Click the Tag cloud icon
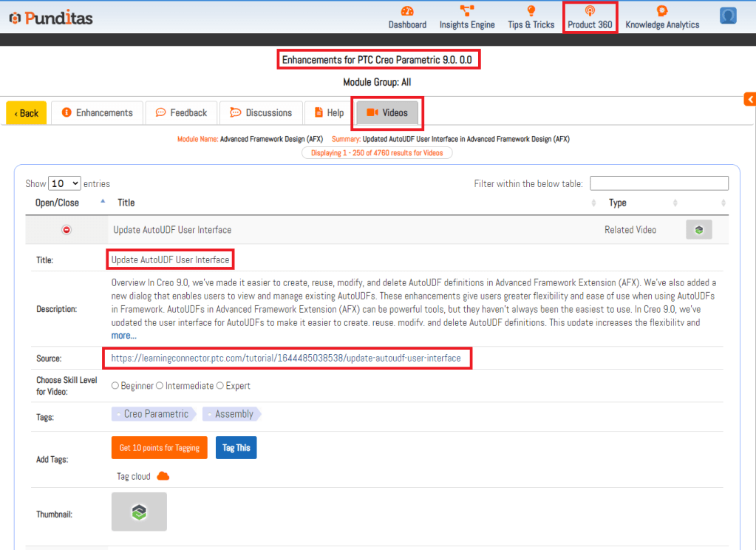The height and width of the screenshot is (550, 756). coord(163,476)
